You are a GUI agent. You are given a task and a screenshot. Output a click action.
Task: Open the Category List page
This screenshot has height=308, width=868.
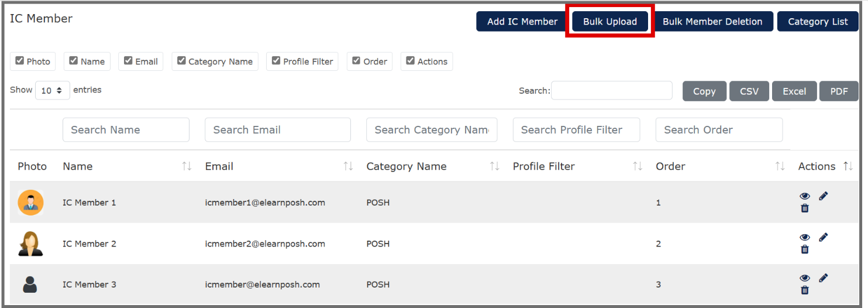817,22
